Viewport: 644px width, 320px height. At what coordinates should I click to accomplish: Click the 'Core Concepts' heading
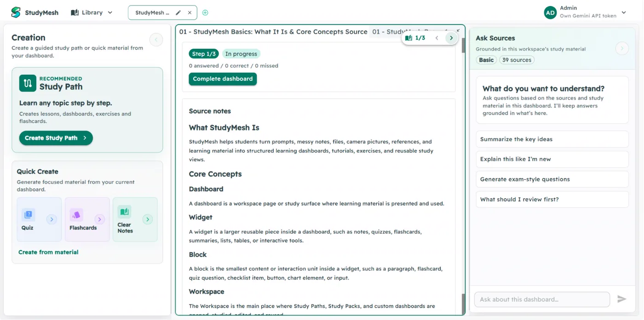tap(215, 174)
